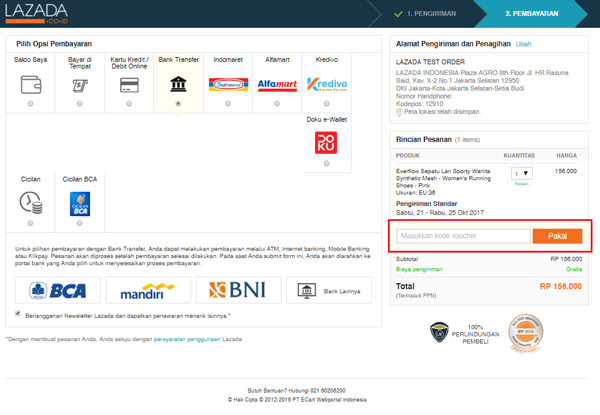The height and width of the screenshot is (415, 600).
Task: Click the Bank Transfer label
Action: tap(179, 60)
